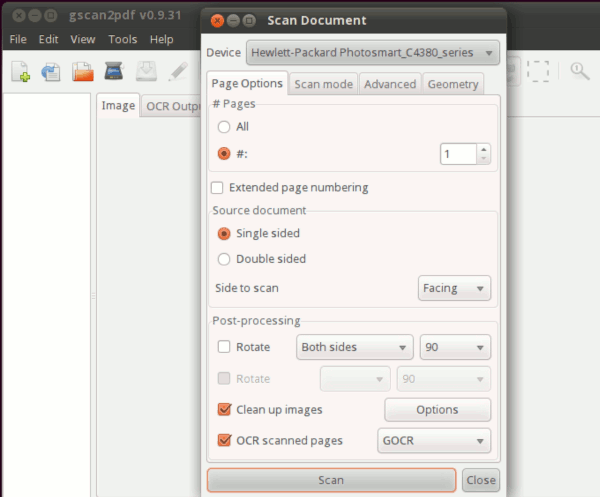Image resolution: width=600 pixels, height=497 pixels.
Task: Select the OCR Output tab in main window
Action: tap(171, 106)
